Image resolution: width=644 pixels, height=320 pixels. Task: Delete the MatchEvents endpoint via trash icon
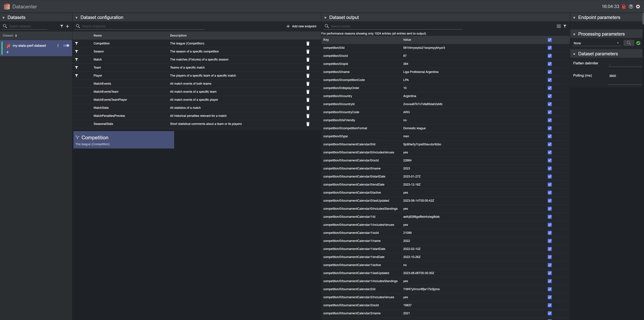pyautogui.click(x=308, y=84)
